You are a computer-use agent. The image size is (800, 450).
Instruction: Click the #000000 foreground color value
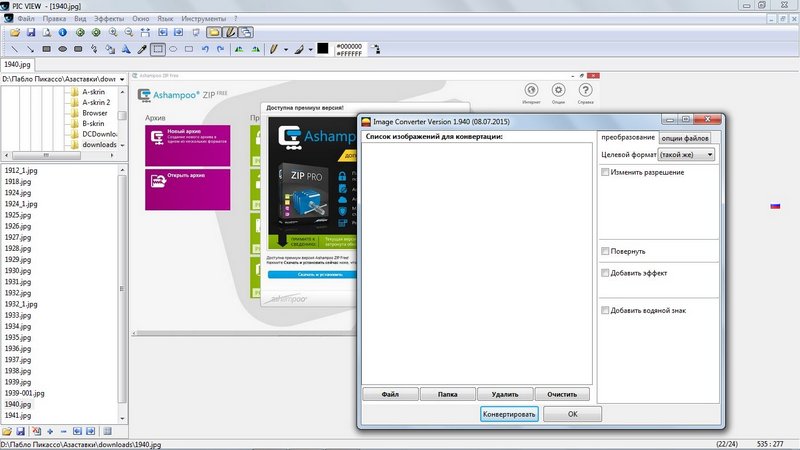pos(349,46)
